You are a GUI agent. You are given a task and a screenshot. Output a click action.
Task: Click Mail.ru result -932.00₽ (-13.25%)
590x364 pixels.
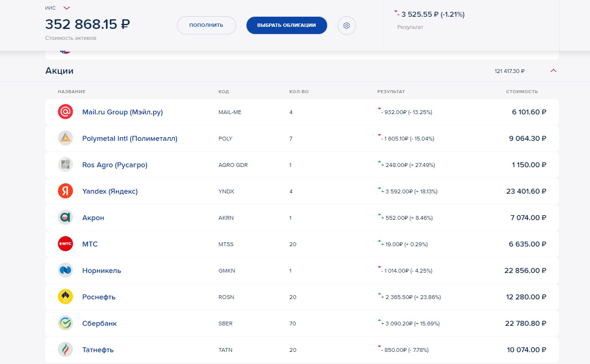coord(406,112)
